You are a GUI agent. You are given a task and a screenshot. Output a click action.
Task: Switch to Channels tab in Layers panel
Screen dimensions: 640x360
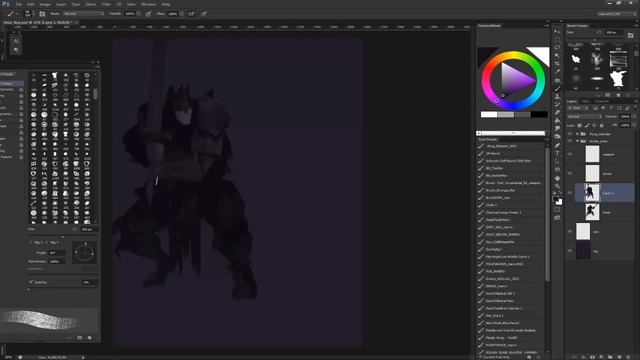(602, 101)
